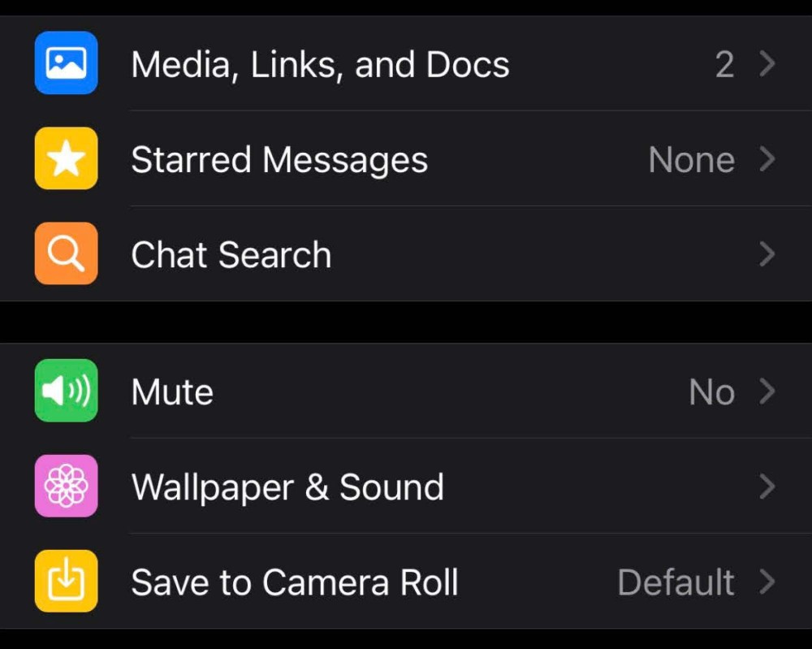Tap the yellow star icon
This screenshot has width=812, height=649.
pos(67,158)
